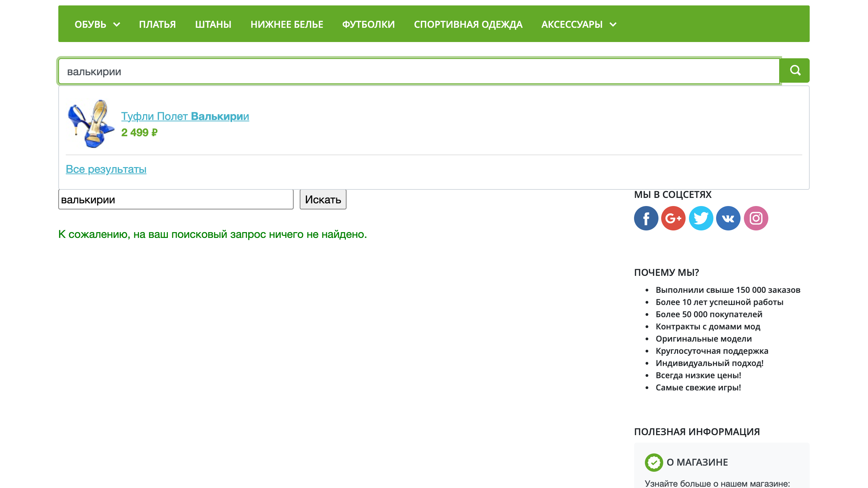Expand the АКСЕССУАРЫ menu chevron

pyautogui.click(x=613, y=24)
